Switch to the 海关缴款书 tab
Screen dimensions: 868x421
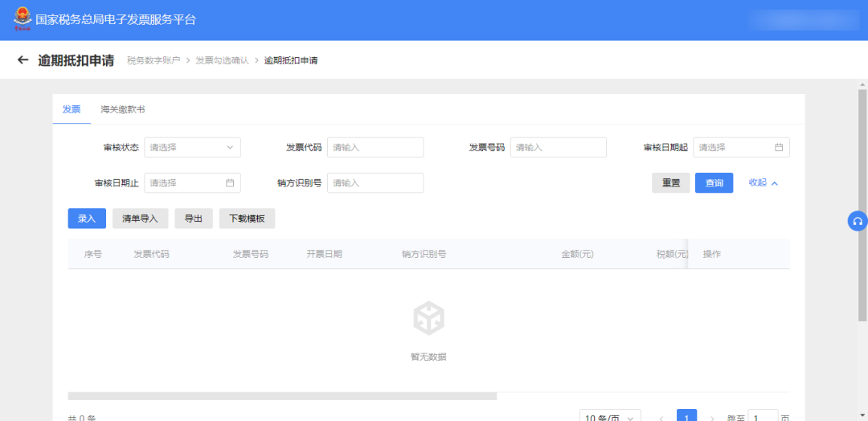tap(123, 109)
